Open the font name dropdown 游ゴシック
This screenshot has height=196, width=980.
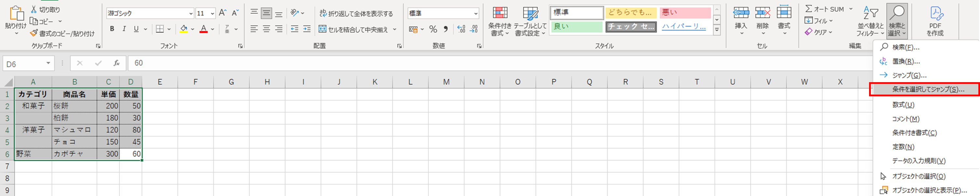coord(191,13)
